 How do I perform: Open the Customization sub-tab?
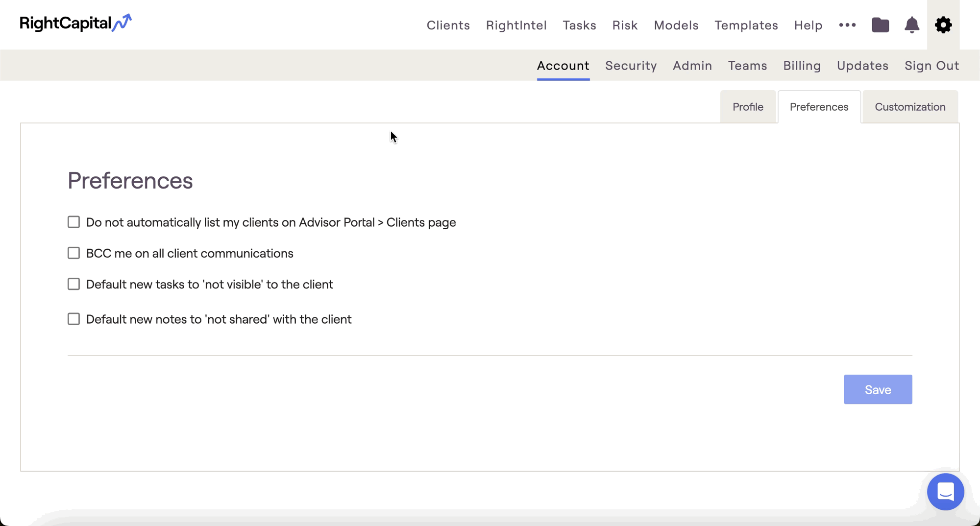910,107
